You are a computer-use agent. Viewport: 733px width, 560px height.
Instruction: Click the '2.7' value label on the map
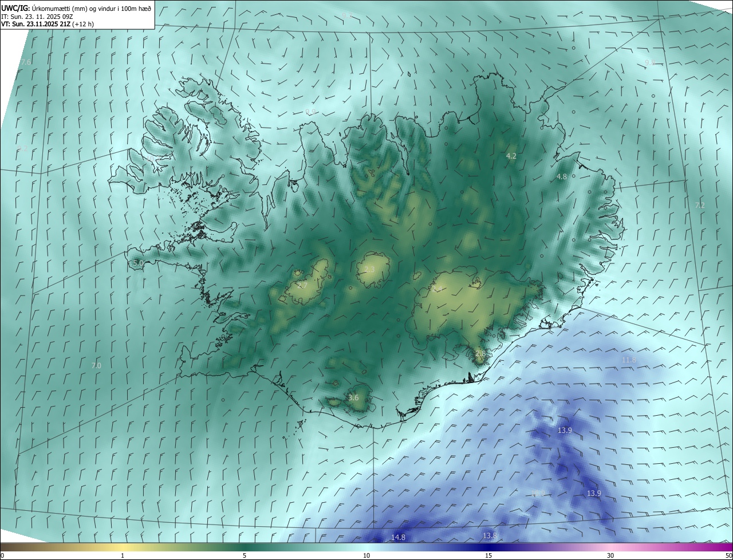[x=302, y=285]
